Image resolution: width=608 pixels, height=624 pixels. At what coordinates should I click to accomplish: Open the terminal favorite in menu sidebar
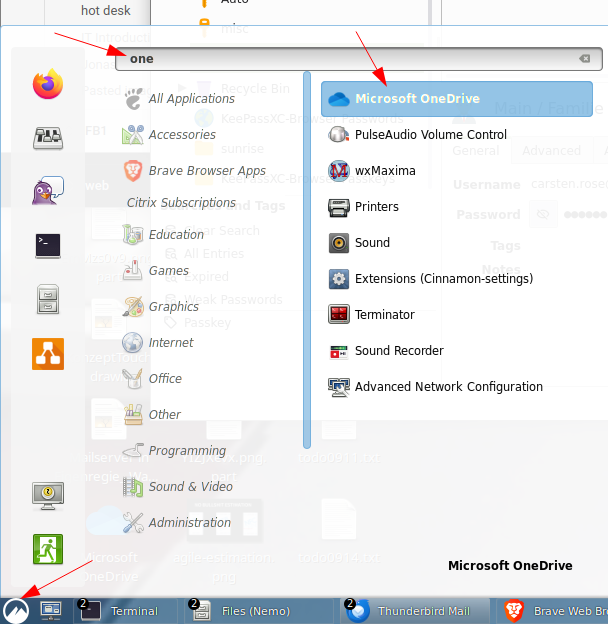[x=48, y=246]
